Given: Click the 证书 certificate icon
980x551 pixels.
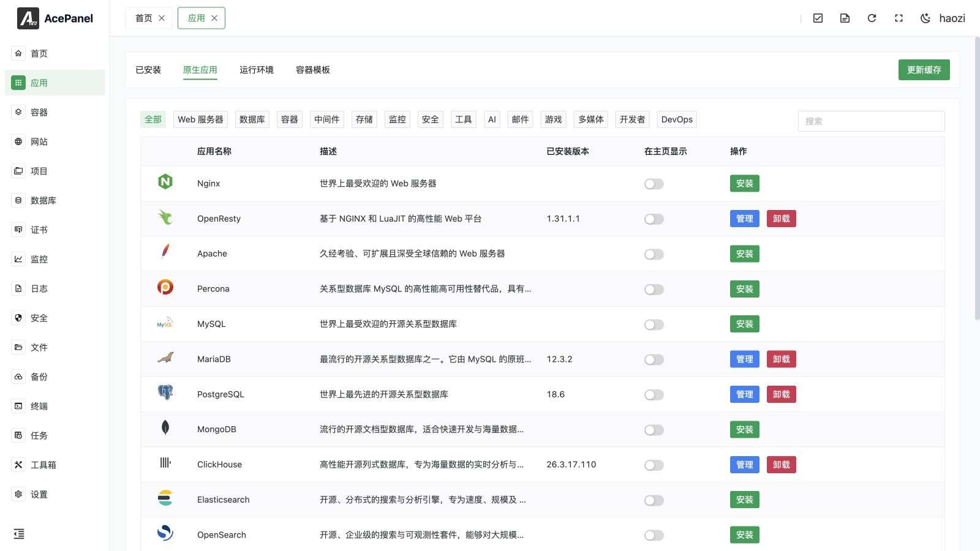Looking at the screenshot, I should (18, 230).
